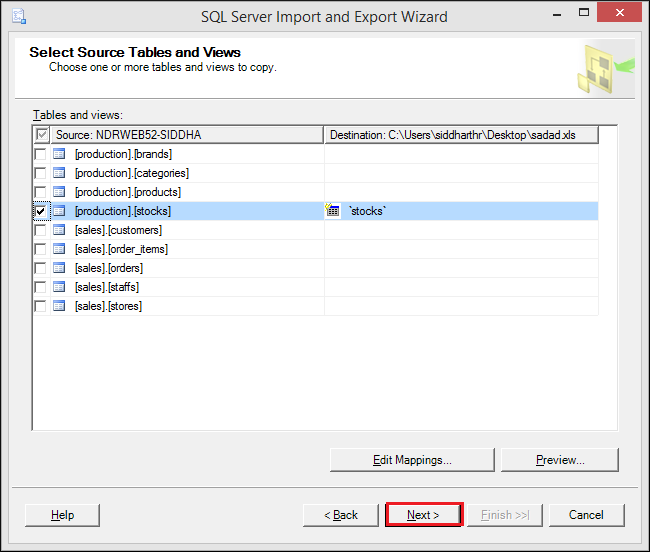Minimize the wizard window
Image resolution: width=650 pixels, height=552 pixels.
click(x=557, y=14)
